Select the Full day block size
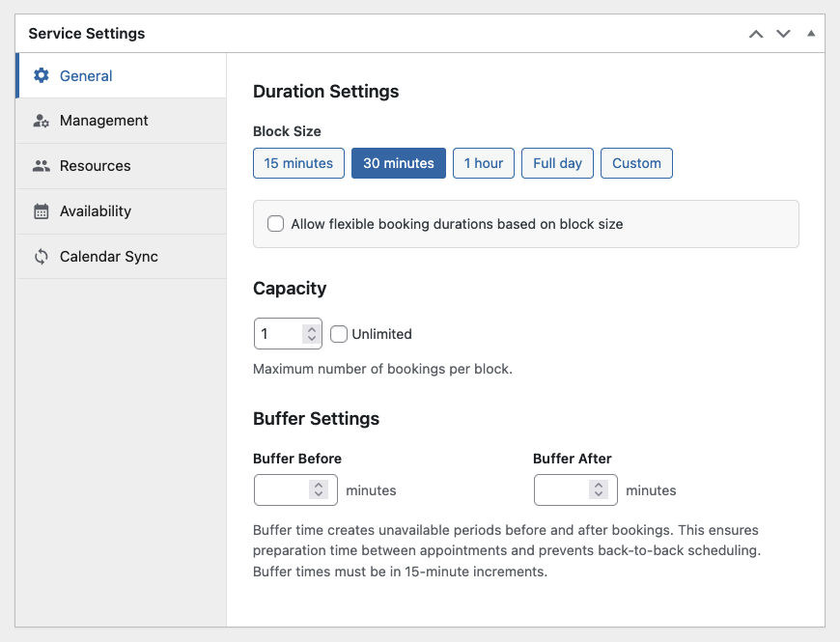Screen dimensions: 840x642 click(x=557, y=163)
